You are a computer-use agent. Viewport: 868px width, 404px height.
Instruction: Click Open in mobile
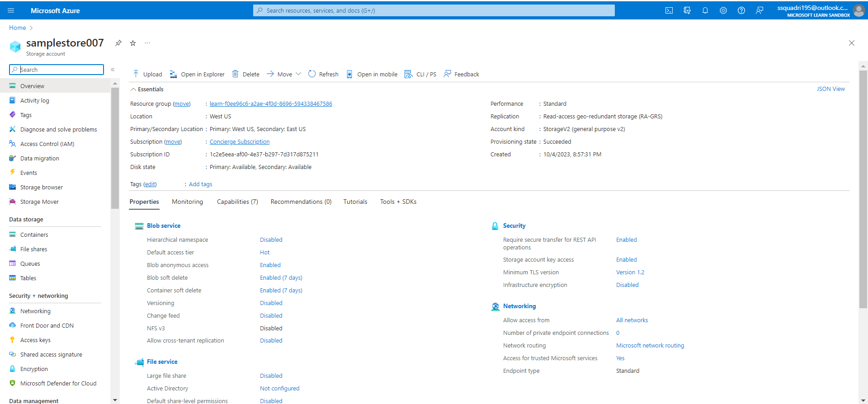372,74
